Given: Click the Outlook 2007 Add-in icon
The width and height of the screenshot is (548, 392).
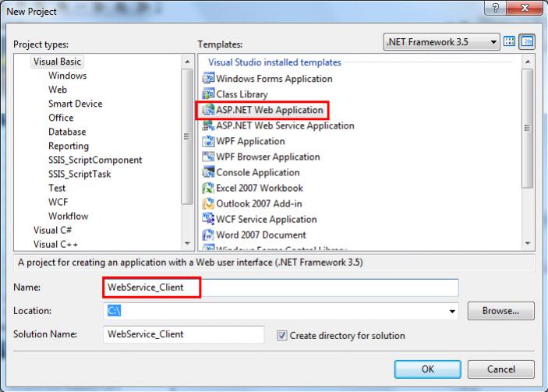Looking at the screenshot, I should pyautogui.click(x=208, y=203).
